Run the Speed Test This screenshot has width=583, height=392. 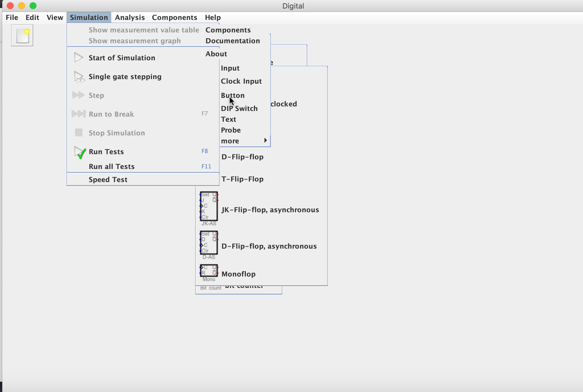pos(108,179)
